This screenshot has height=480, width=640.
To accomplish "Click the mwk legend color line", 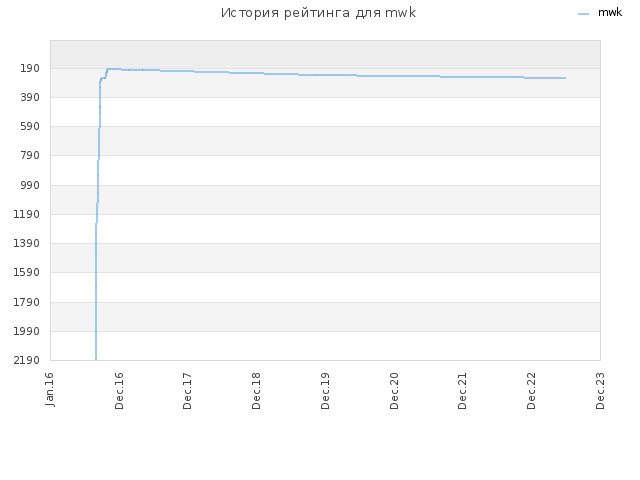I will (583, 14).
